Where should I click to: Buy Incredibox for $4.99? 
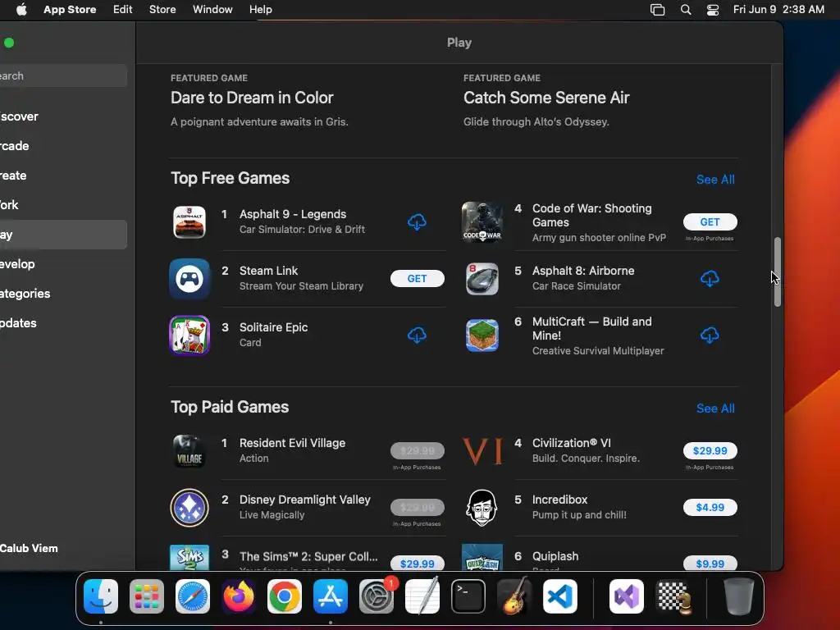click(x=710, y=507)
